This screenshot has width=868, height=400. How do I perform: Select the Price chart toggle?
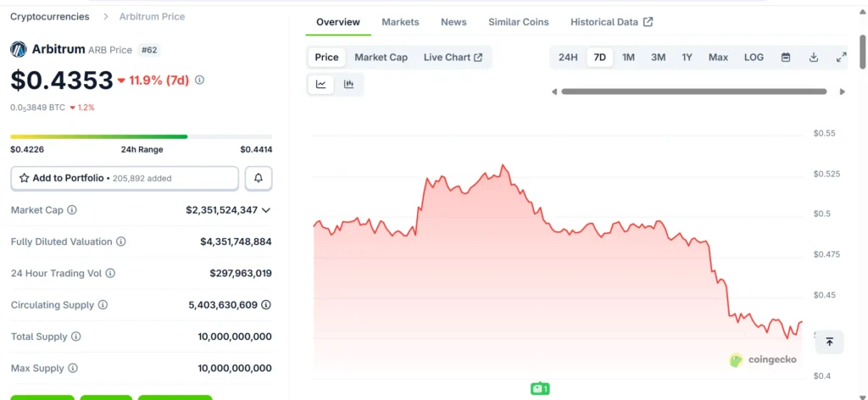pyautogui.click(x=326, y=57)
